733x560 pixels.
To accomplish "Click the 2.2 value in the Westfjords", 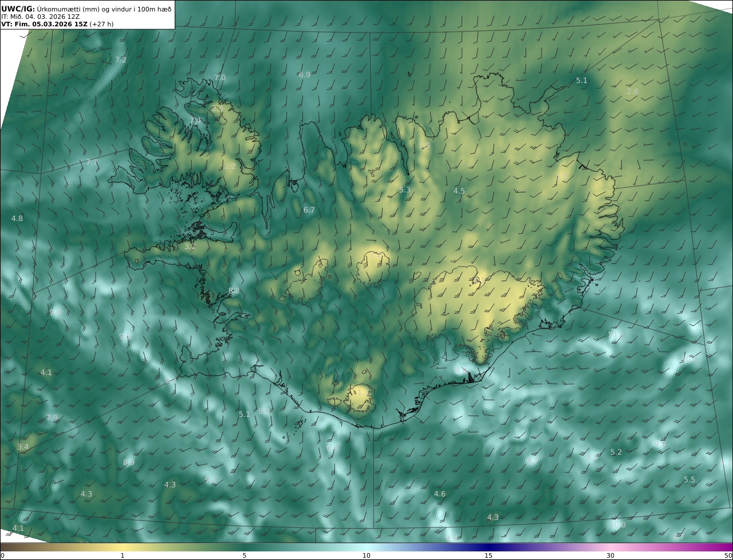I will (230, 166).
